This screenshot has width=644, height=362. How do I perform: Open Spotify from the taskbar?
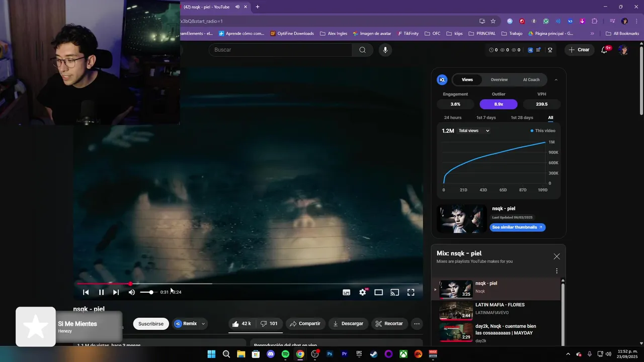(285, 354)
